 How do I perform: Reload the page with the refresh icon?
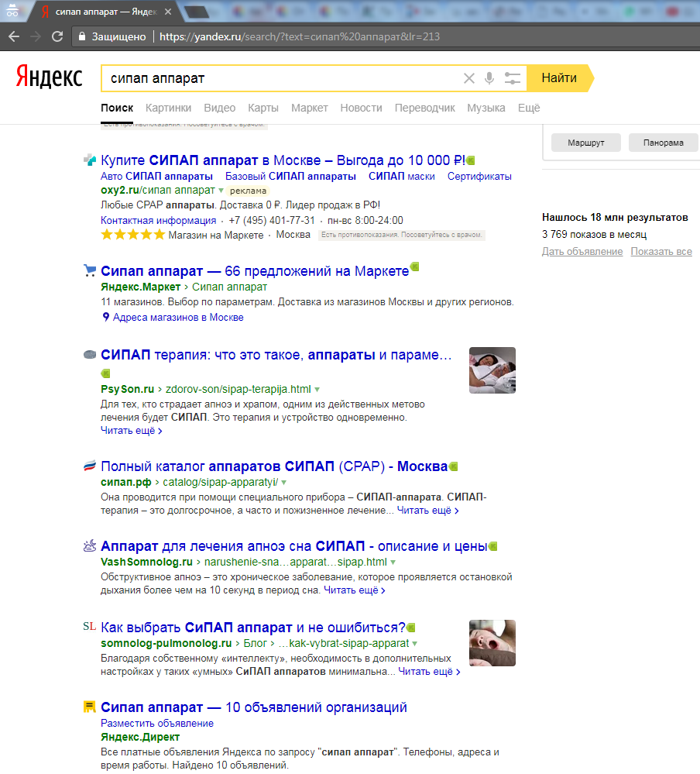(x=57, y=36)
